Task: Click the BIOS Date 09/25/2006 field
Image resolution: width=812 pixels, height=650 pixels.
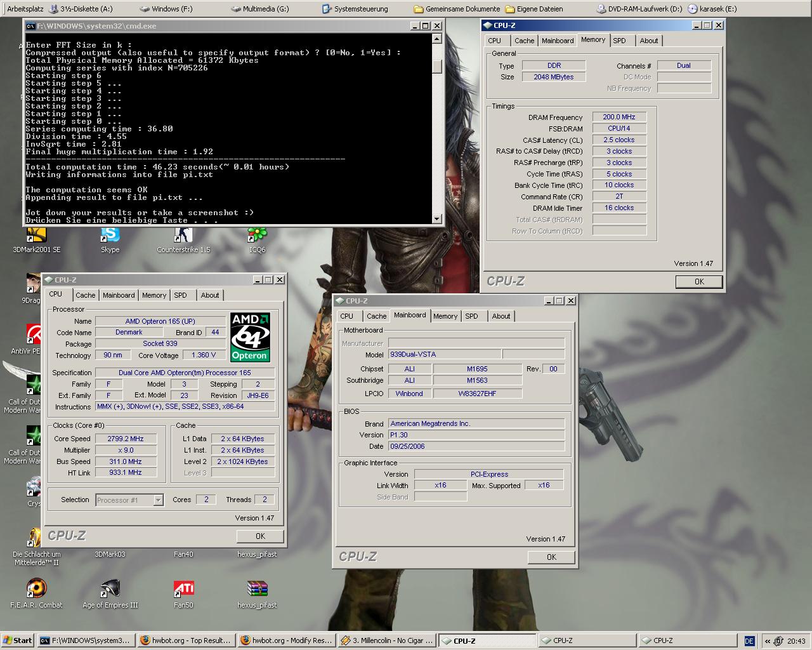Action: pos(476,446)
